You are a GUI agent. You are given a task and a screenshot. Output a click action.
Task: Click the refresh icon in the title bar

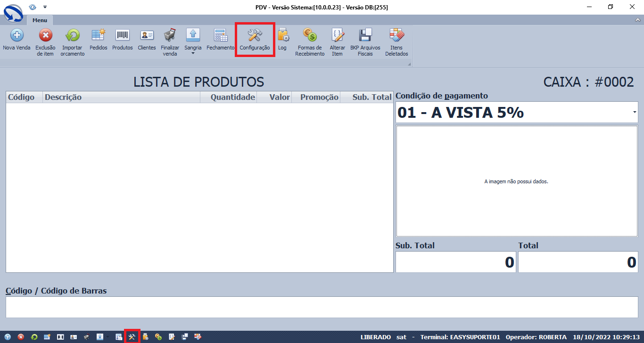pos(33,7)
